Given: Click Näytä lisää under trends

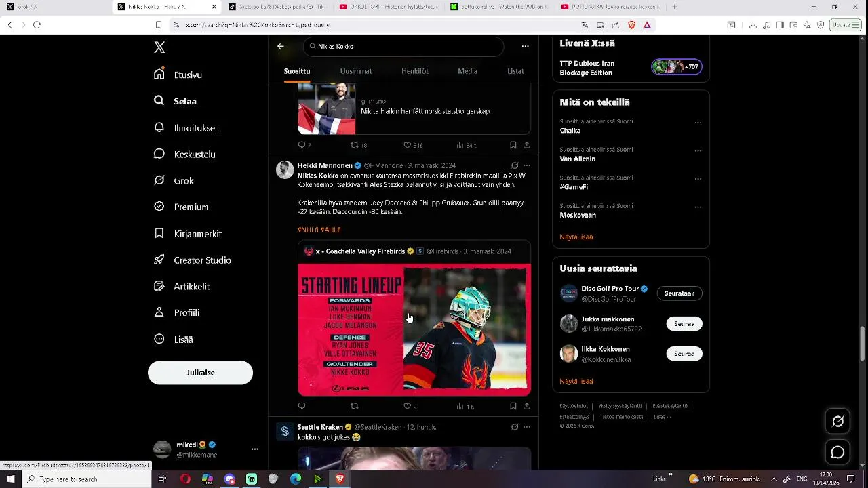Looking at the screenshot, I should pos(576,237).
